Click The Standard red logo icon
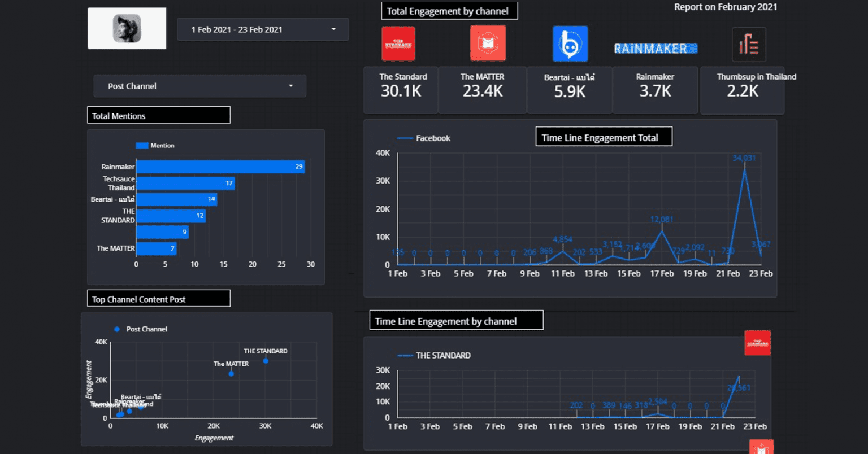The height and width of the screenshot is (454, 868). tap(398, 43)
